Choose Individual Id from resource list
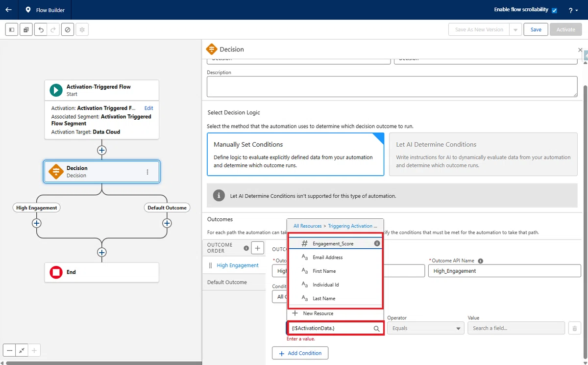 (335, 285)
